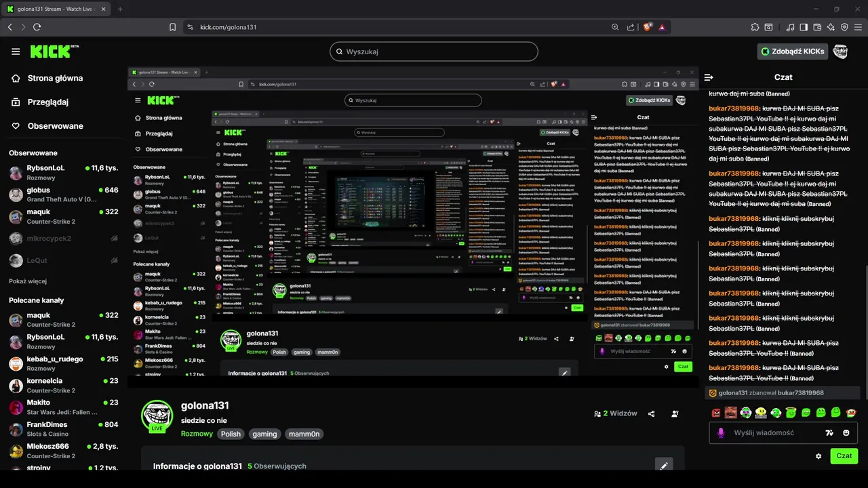Open the emoji picker in chat input
This screenshot has width=868, height=488.
pyautogui.click(x=846, y=432)
